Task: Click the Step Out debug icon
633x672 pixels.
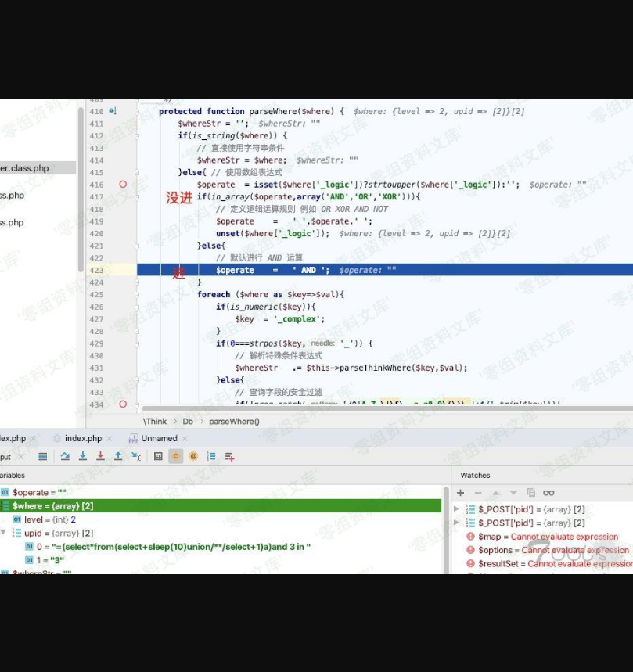Action: [x=117, y=457]
